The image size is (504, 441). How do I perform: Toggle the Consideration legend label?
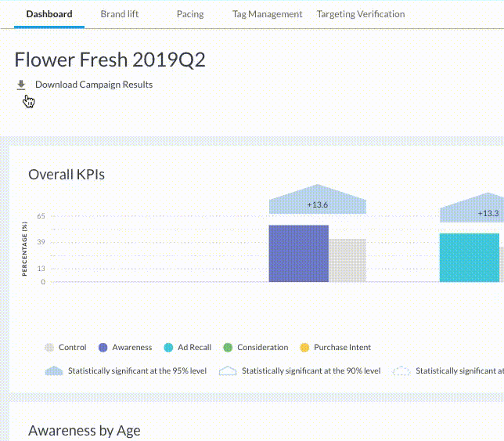point(263,348)
